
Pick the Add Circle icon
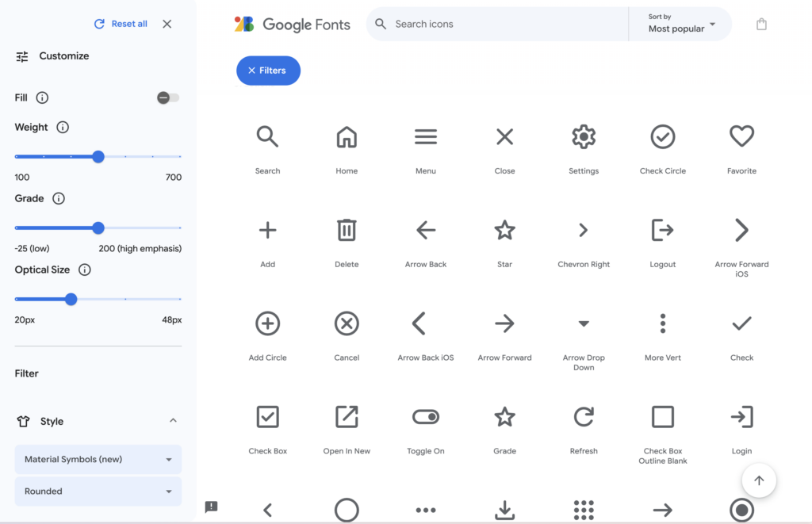coord(267,323)
